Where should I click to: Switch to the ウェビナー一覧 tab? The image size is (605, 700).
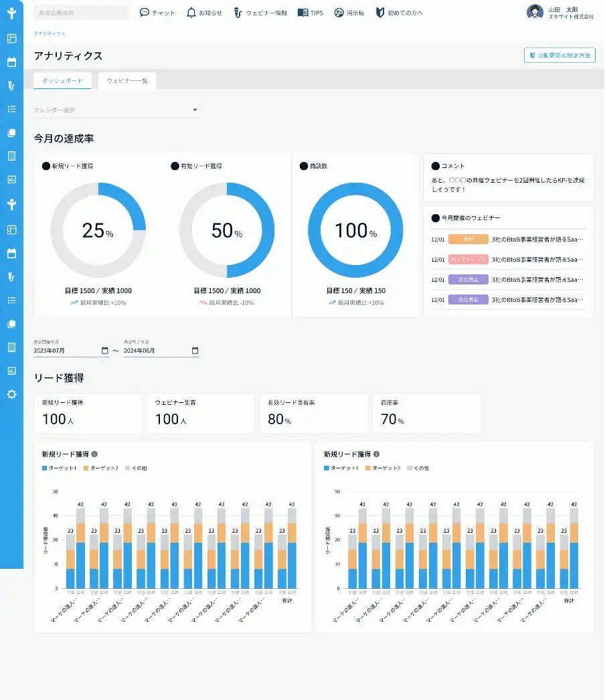click(x=126, y=81)
